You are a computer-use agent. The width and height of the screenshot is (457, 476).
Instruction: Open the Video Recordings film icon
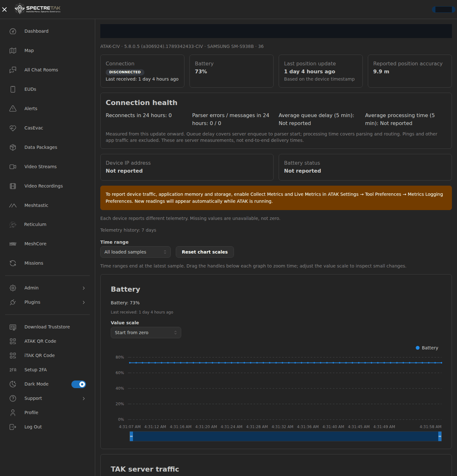pos(13,186)
